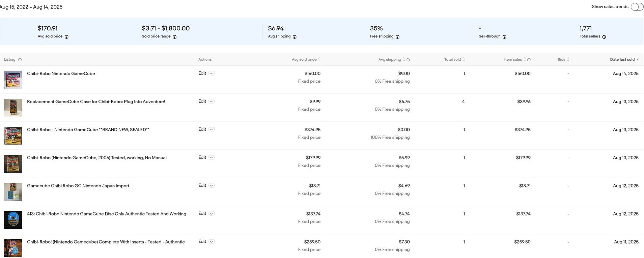Screen dimensions: 644x258
Task: Click the $39.96 item sales cell
Action: point(524,102)
